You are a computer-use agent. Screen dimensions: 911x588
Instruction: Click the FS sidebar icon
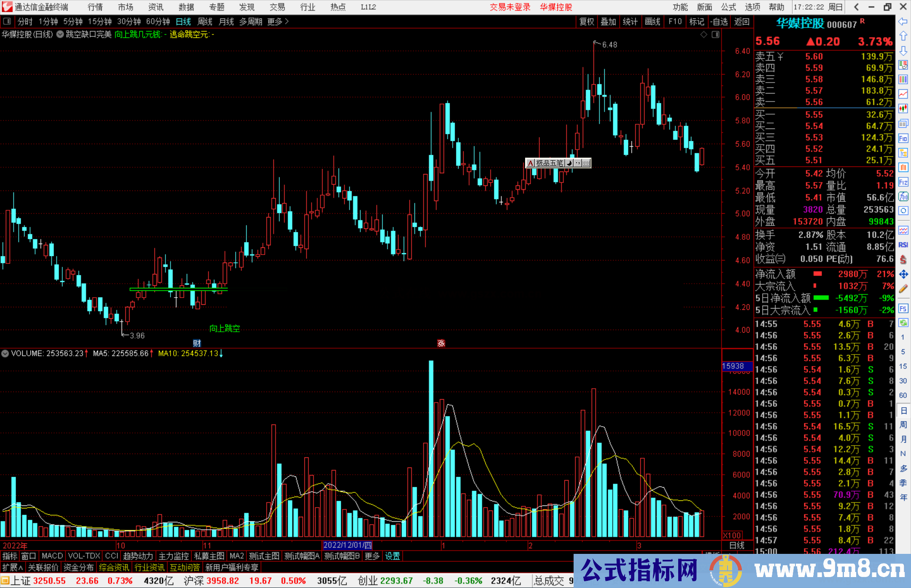(x=903, y=309)
